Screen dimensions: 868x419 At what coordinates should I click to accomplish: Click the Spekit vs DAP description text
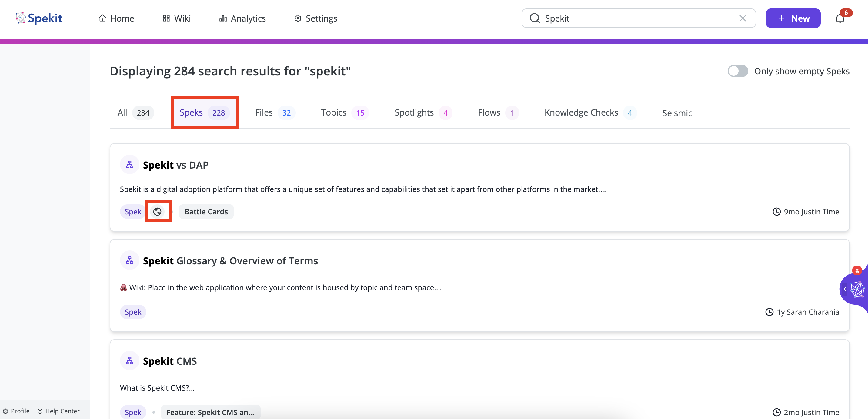coord(362,189)
